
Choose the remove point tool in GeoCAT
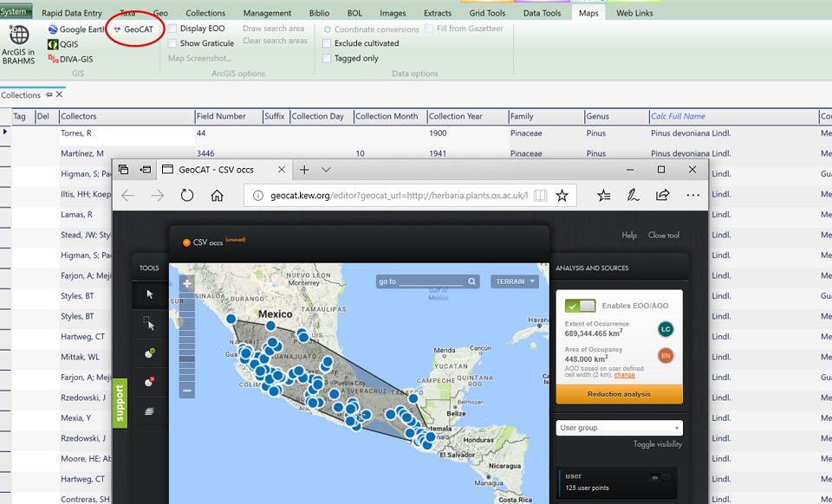tap(150, 382)
